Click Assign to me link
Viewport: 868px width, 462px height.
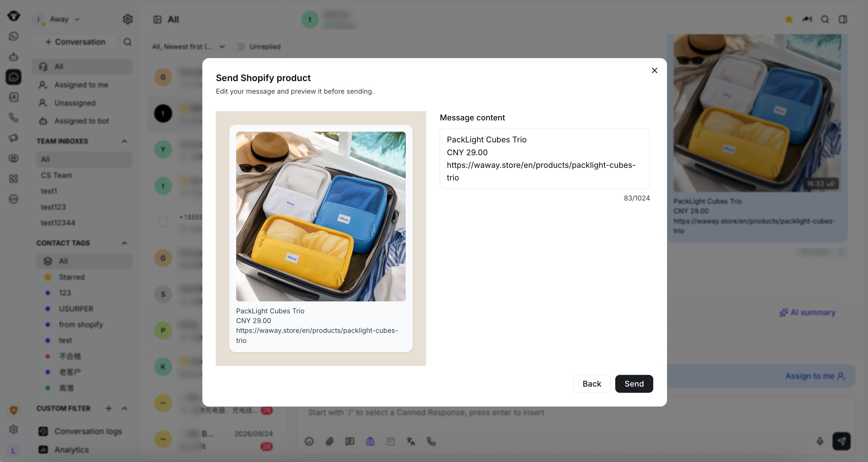click(815, 376)
